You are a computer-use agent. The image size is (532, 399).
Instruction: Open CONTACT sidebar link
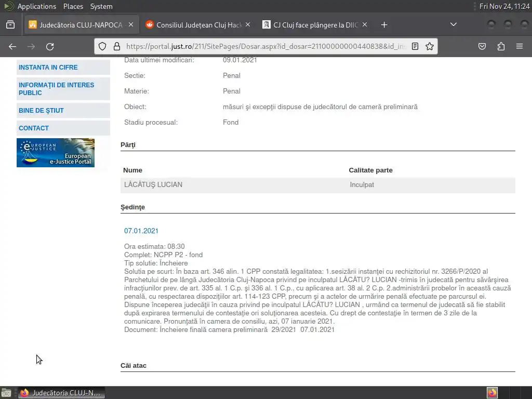(63, 128)
